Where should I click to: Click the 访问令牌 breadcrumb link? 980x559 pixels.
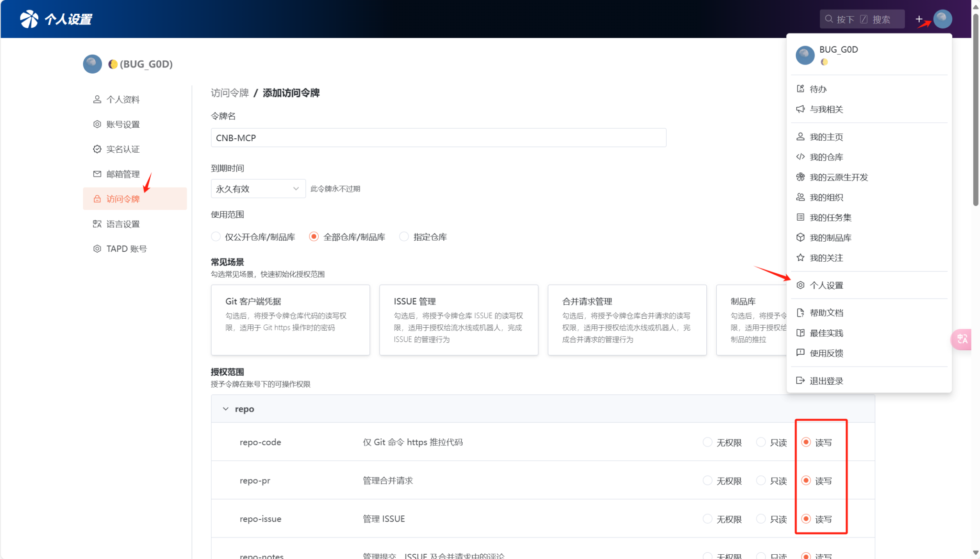coord(230,93)
